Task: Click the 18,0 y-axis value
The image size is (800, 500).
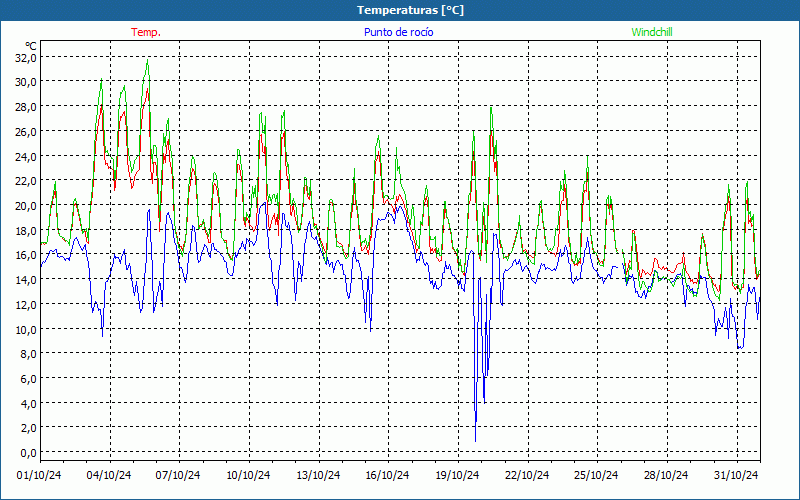Action: [x=26, y=230]
